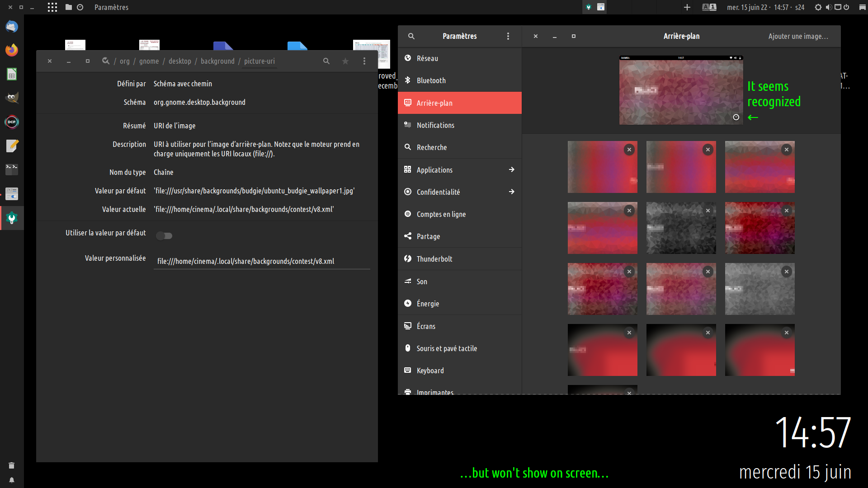The image size is (868, 488).
Task: Click the 'gnome' breadcrumb link
Action: 149,61
